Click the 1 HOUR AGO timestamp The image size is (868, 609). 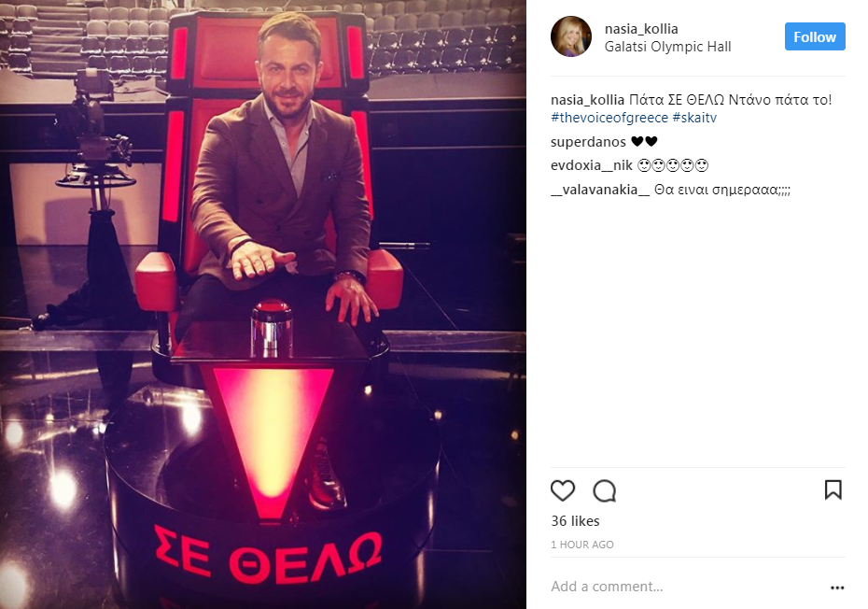click(x=581, y=545)
